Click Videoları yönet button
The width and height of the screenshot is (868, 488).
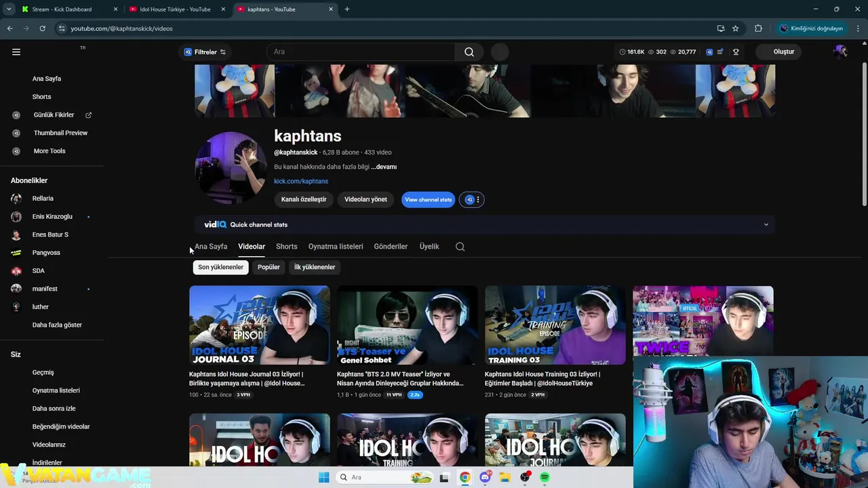[x=366, y=199]
